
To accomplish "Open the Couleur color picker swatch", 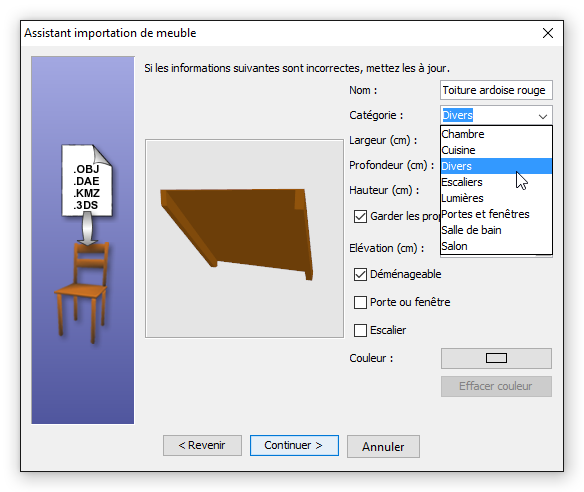I will click(496, 358).
